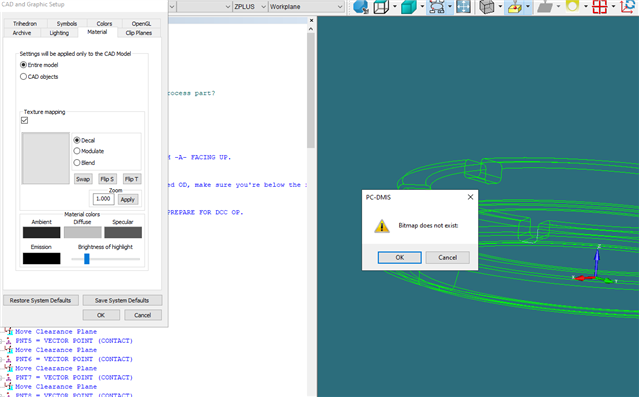Open the empty dropdown left of ZPLUS
This screenshot has height=397, width=639.
coord(204,7)
